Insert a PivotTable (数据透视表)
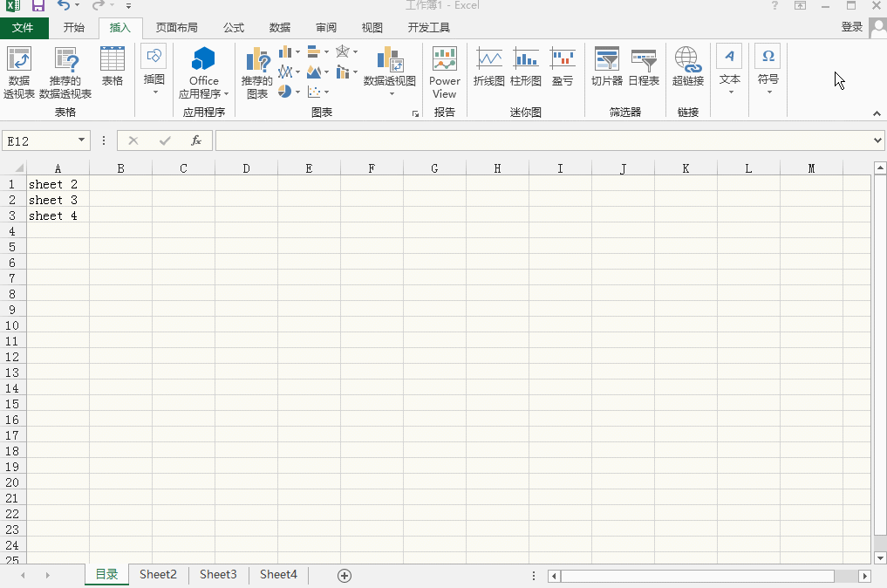The height and width of the screenshot is (588, 887). [x=19, y=72]
